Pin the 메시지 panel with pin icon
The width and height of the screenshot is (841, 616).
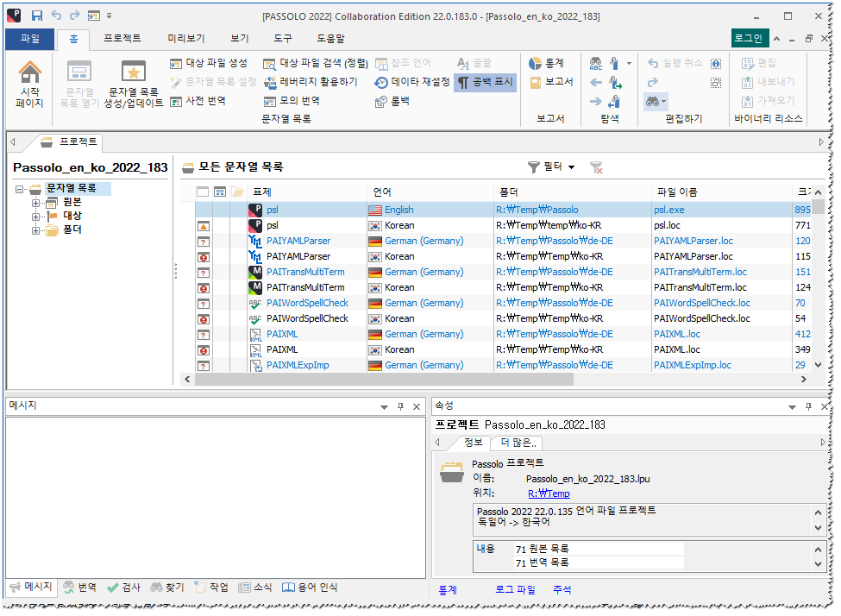click(400, 407)
